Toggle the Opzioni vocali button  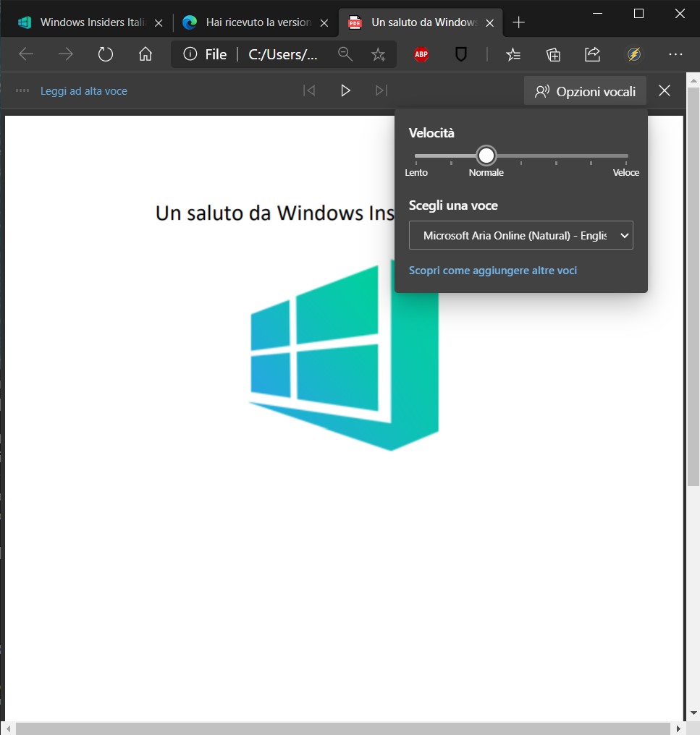click(x=585, y=91)
